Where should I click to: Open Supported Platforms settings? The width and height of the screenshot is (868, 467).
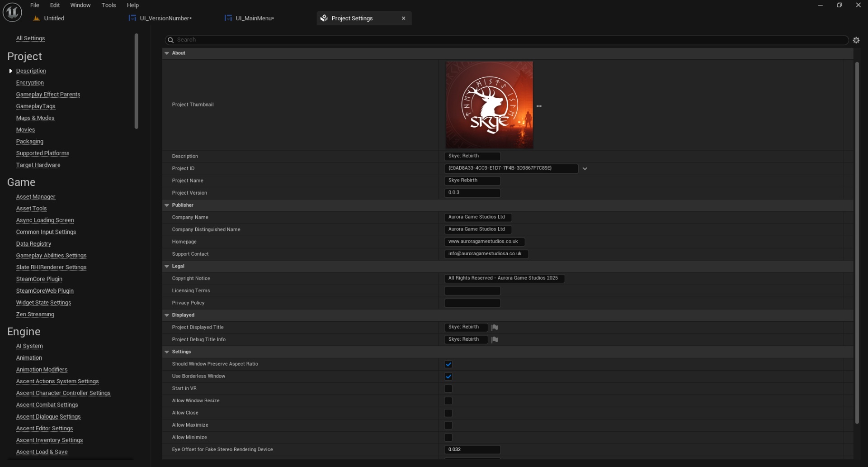point(42,153)
